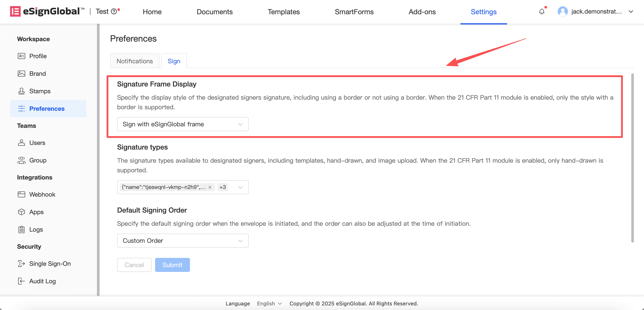The height and width of the screenshot is (310, 644).
Task: Expand the Signature Frame Display dropdown
Action: pos(182,124)
